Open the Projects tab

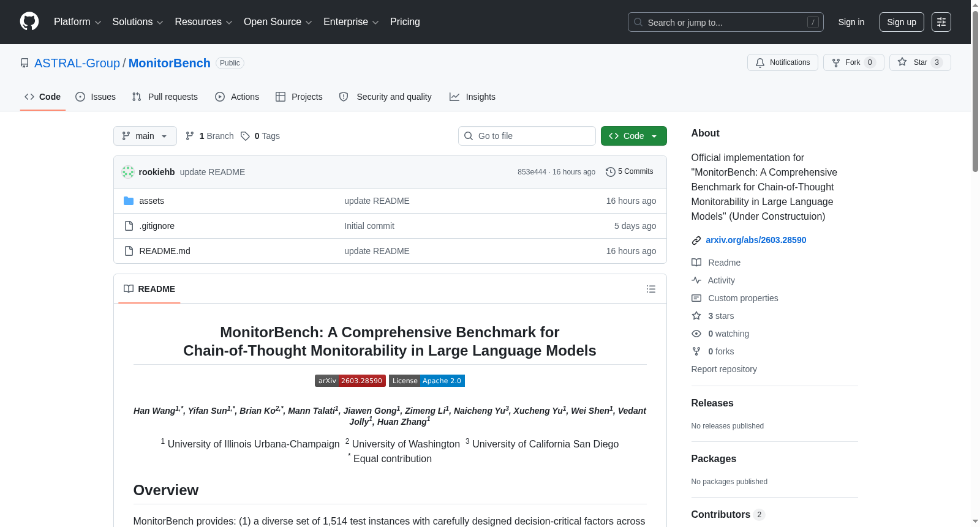(299, 97)
